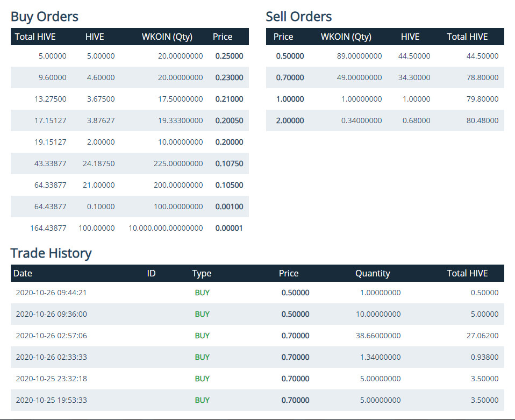
Task: Click the WKOIN (Qty) header in Sell Orders
Action: [x=346, y=37]
